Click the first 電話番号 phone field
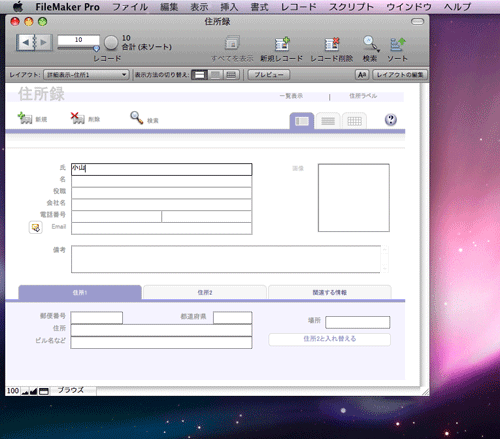 [x=116, y=217]
